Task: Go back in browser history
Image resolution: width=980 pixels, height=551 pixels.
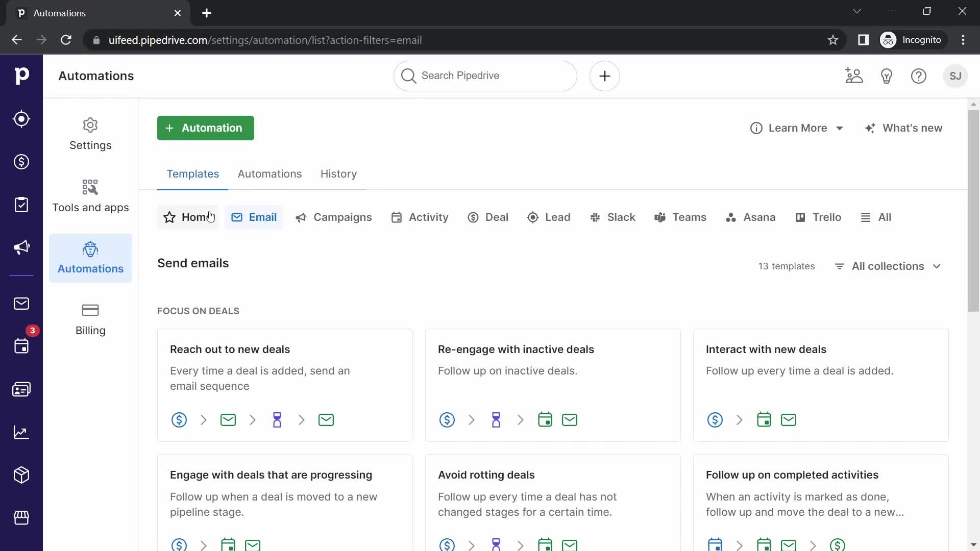Action: pyautogui.click(x=17, y=40)
